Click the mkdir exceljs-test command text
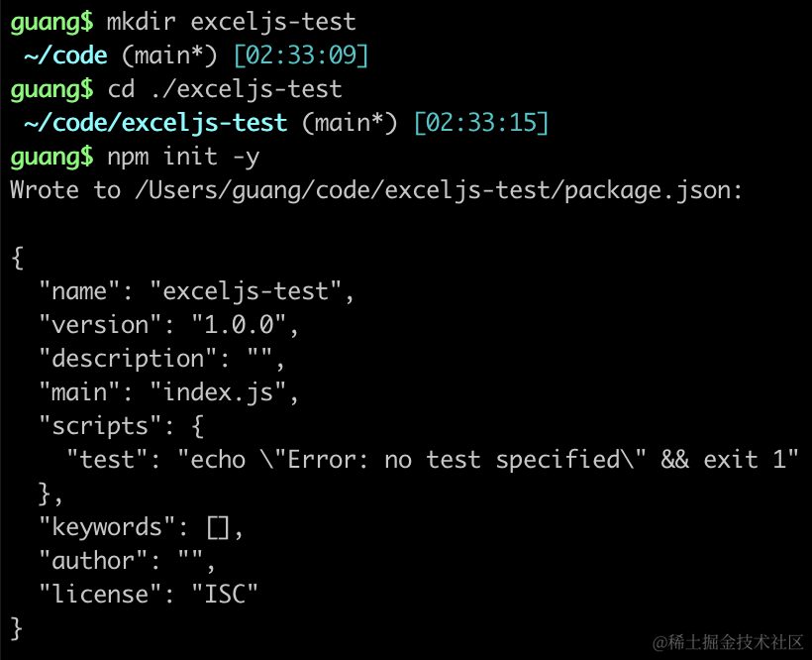Screen dimensions: 812x660 point(231,21)
